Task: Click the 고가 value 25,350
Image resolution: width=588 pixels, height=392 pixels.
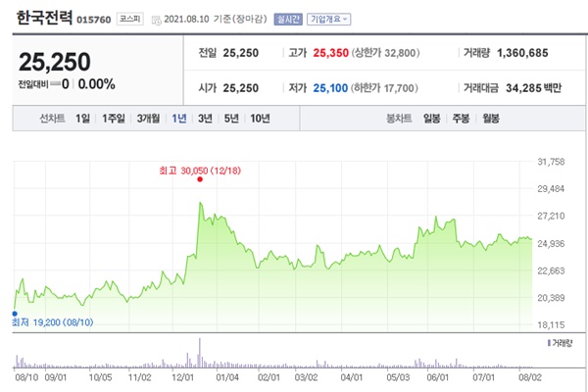Action: (331, 53)
